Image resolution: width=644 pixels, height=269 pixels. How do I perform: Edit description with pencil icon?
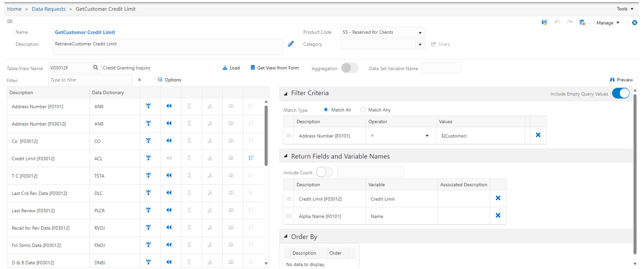(290, 44)
